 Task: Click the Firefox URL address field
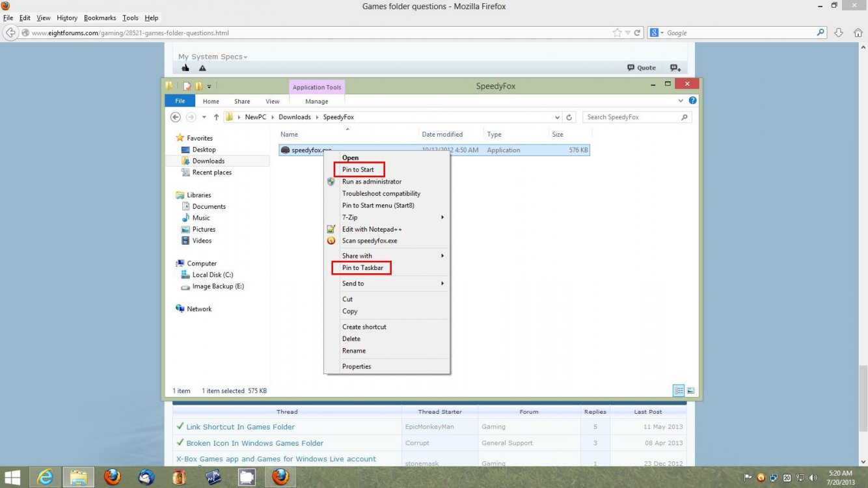click(x=319, y=33)
